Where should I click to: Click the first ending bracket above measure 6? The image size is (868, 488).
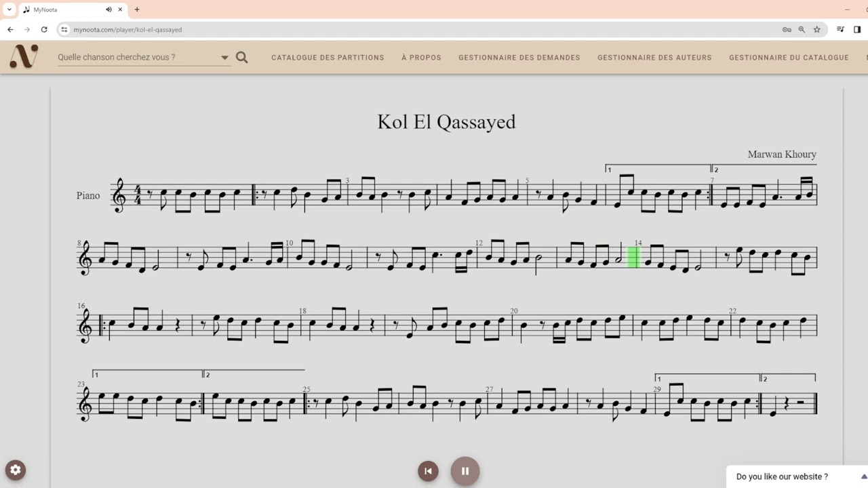tap(658, 169)
